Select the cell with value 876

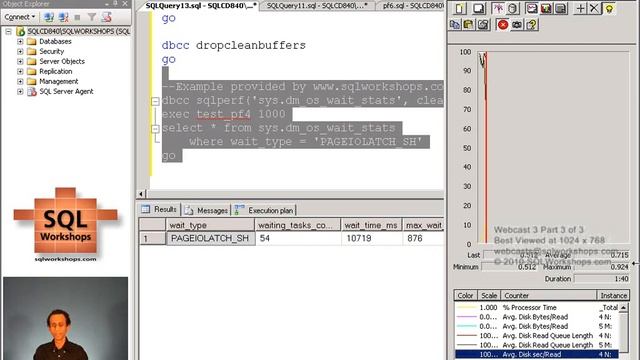click(423, 238)
